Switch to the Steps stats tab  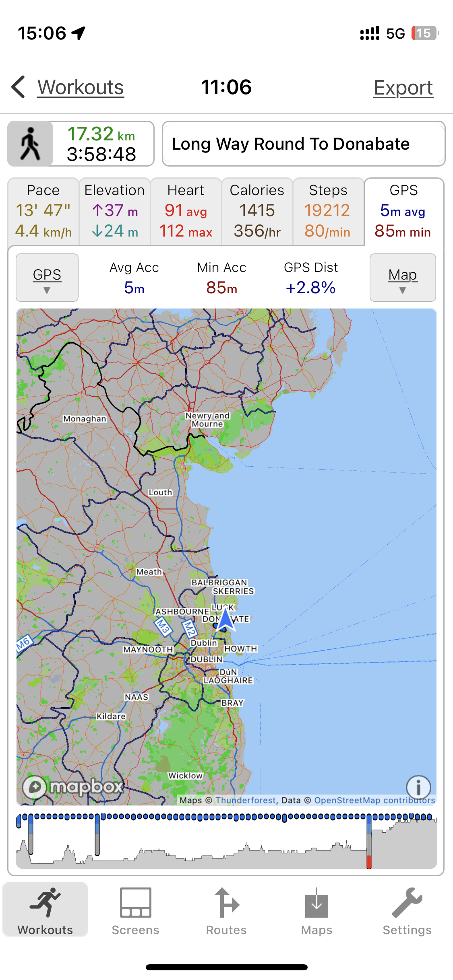pos(328,211)
